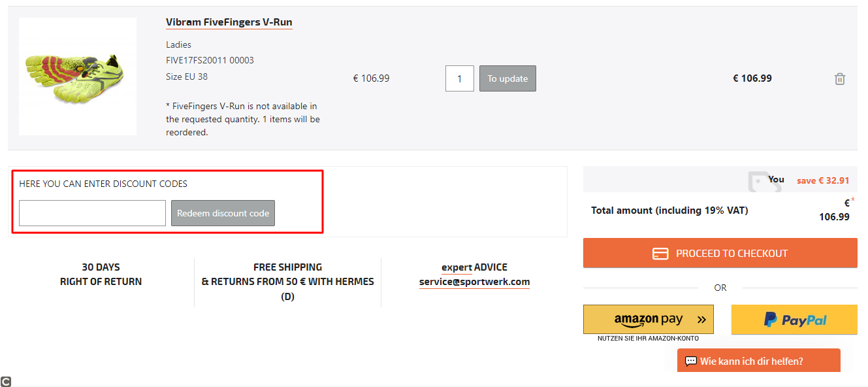Click Total amount (including 19% VAT) label
Image resolution: width=868 pixels, height=387 pixels.
coord(669,210)
